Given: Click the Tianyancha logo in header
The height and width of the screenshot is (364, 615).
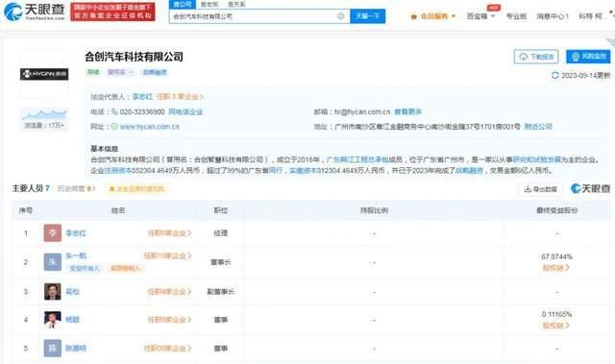Looking at the screenshot, I should (x=35, y=12).
